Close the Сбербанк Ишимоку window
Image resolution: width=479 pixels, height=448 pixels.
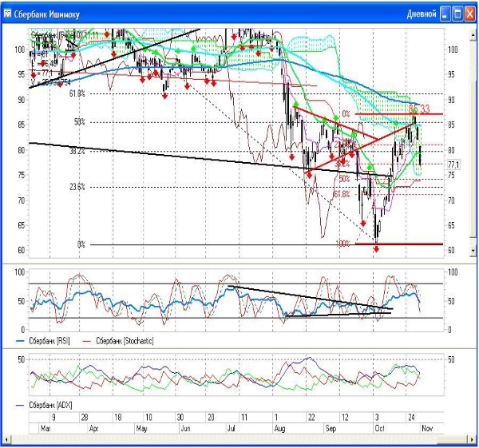click(x=469, y=14)
